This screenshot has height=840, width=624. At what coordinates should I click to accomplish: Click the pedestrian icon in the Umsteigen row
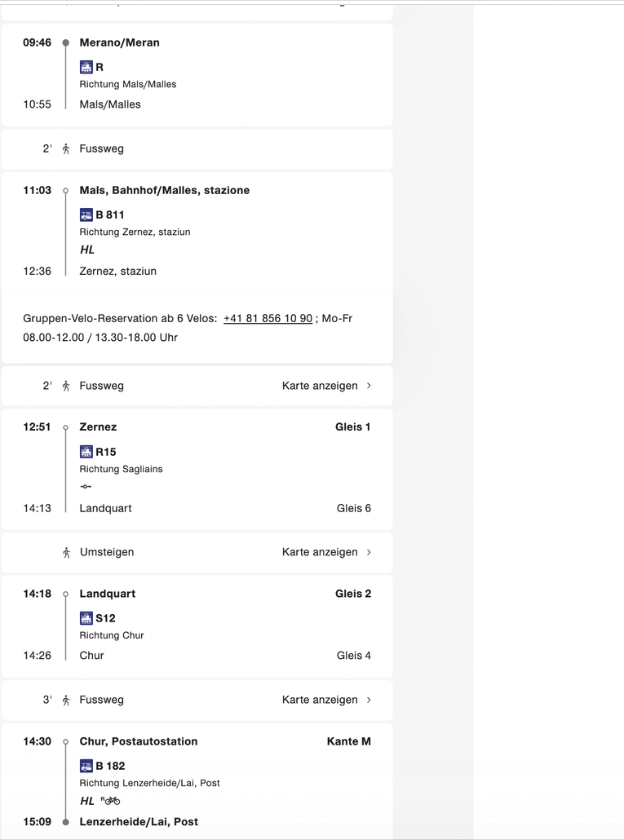(x=66, y=552)
